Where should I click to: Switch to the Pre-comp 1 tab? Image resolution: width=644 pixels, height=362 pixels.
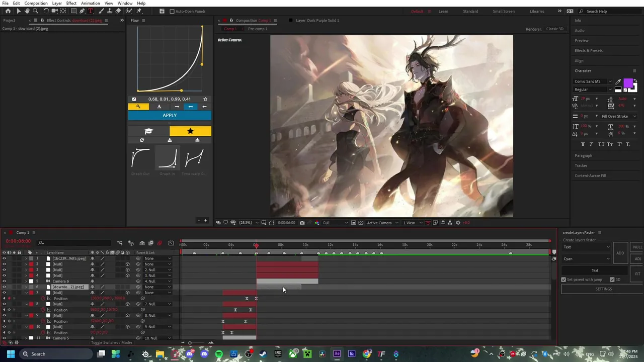pyautogui.click(x=258, y=29)
